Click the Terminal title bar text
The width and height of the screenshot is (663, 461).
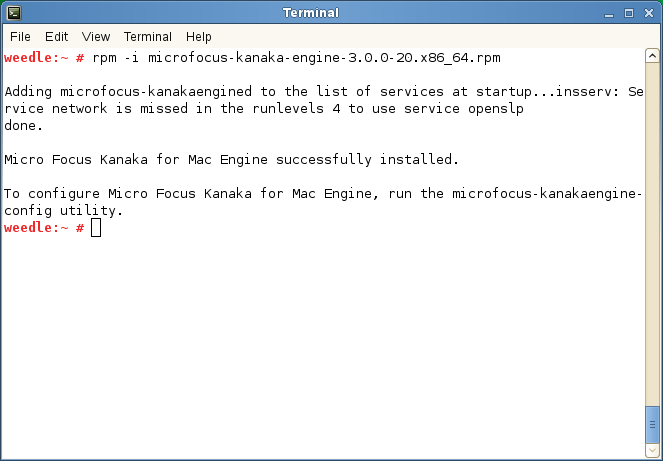coord(311,13)
